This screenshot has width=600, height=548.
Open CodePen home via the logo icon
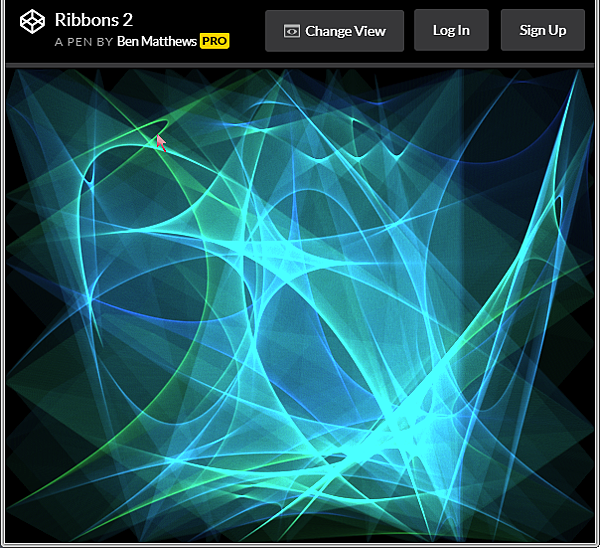point(32,22)
